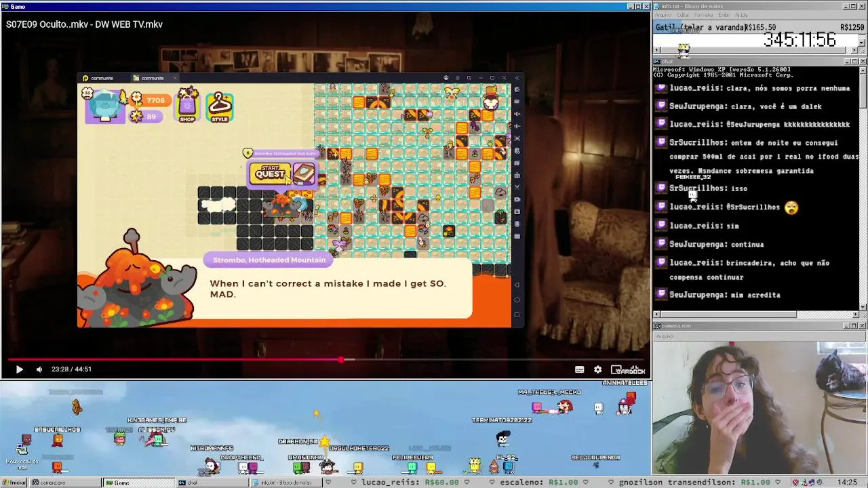Viewport: 868px width, 488px height.
Task: Open Editar menu in Bloco de notas
Action: pyautogui.click(x=682, y=15)
